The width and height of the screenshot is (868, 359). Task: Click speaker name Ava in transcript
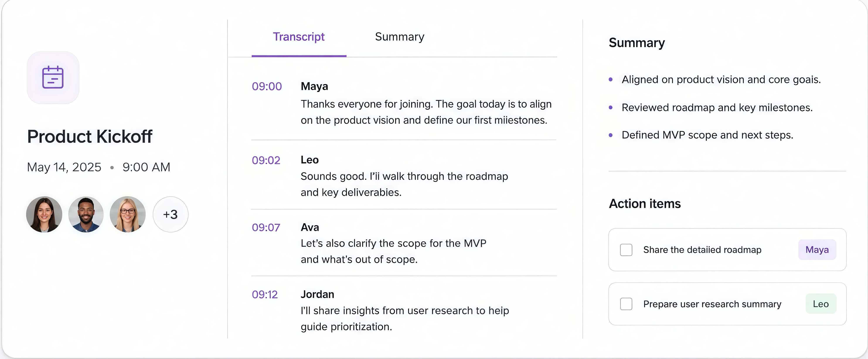click(310, 227)
